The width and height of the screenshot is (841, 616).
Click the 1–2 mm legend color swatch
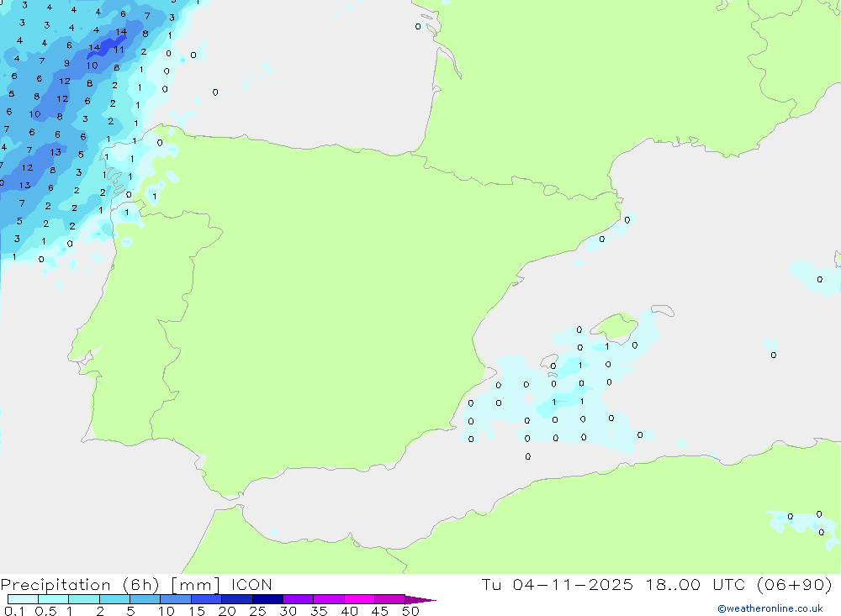coord(83,599)
